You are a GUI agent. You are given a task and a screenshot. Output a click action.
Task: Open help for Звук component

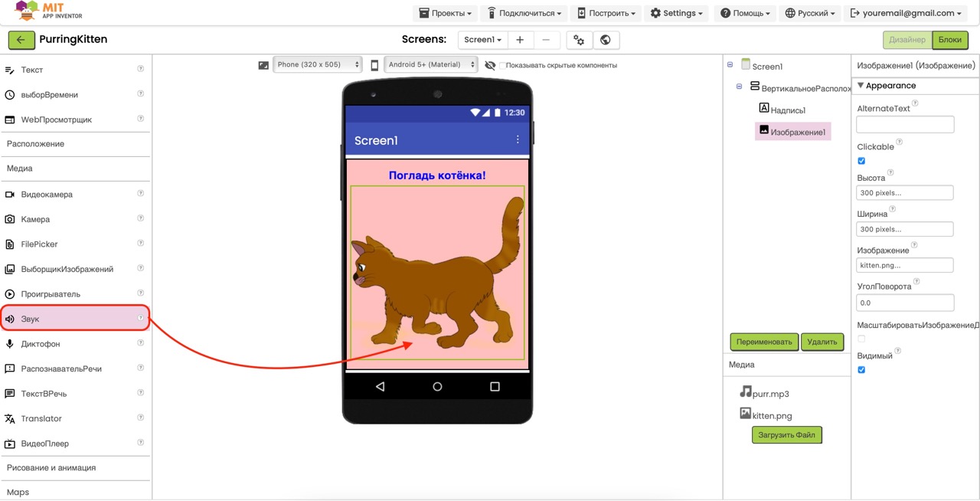(x=140, y=318)
